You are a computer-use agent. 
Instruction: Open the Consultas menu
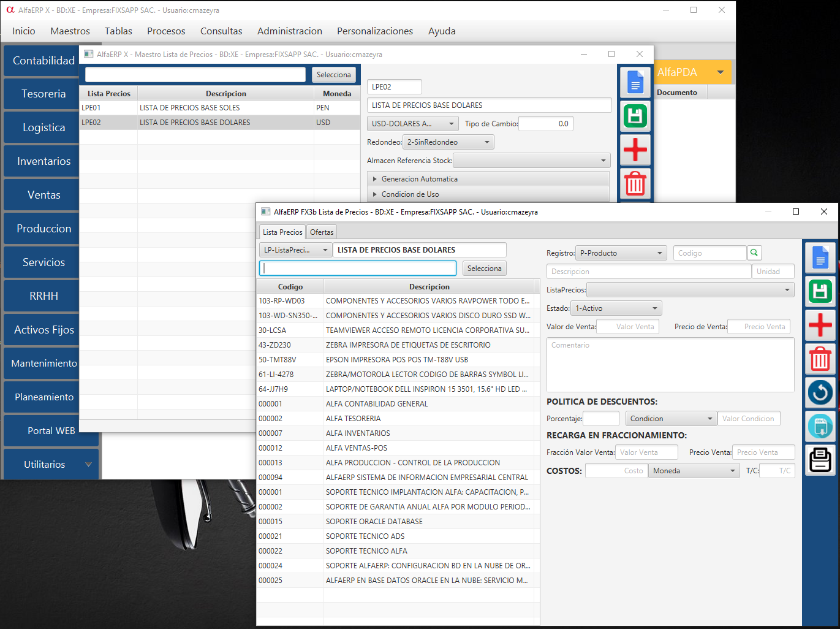(x=221, y=31)
